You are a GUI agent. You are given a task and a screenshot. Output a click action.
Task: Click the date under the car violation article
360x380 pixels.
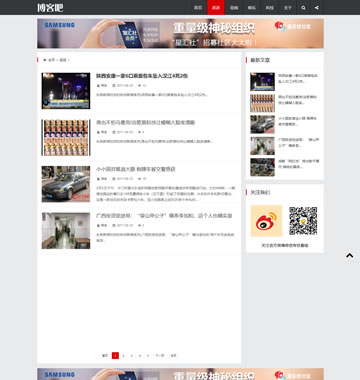click(125, 179)
